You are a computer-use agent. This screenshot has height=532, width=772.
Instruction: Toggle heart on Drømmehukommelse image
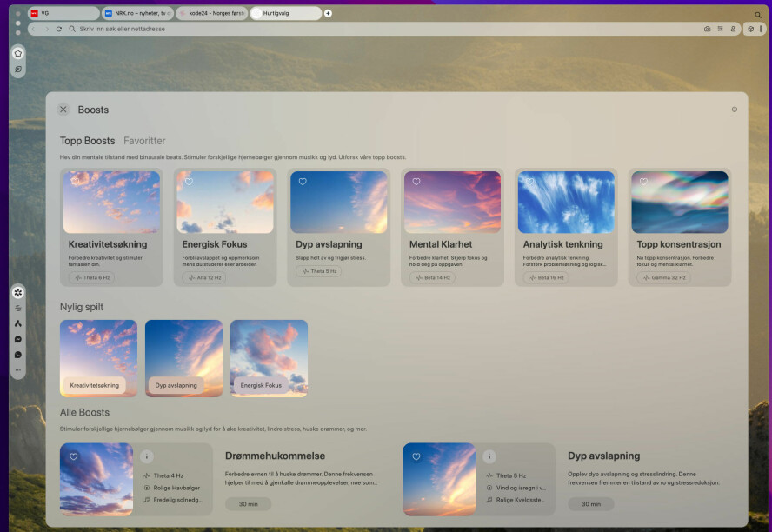[x=73, y=456]
